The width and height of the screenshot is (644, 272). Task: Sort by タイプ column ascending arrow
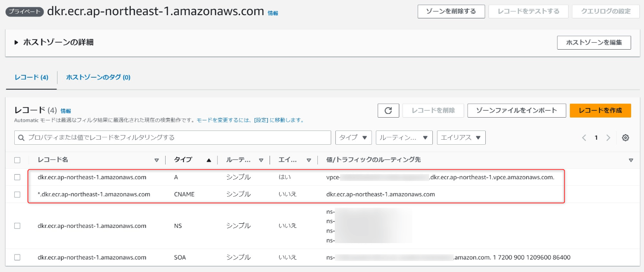click(x=209, y=160)
